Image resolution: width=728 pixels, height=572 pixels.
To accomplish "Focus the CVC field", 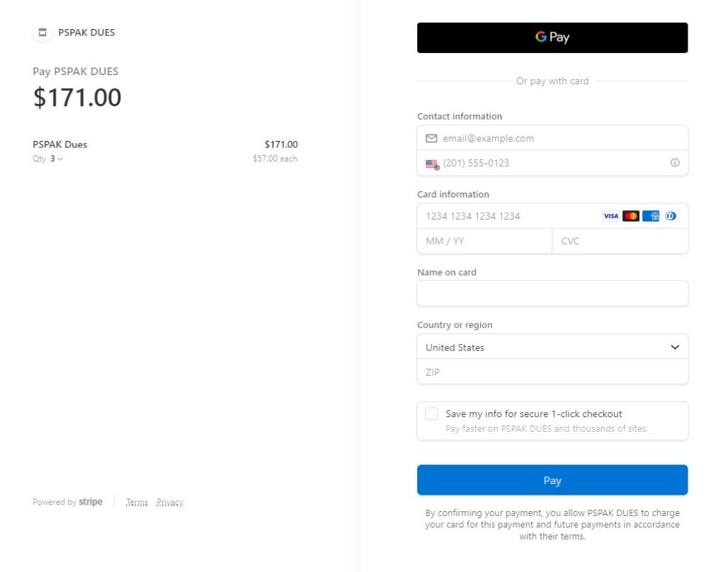I will coord(620,241).
